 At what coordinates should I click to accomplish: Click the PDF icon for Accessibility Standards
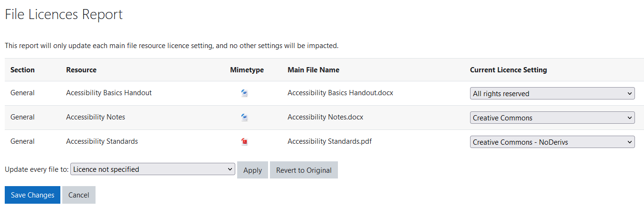[245, 141]
